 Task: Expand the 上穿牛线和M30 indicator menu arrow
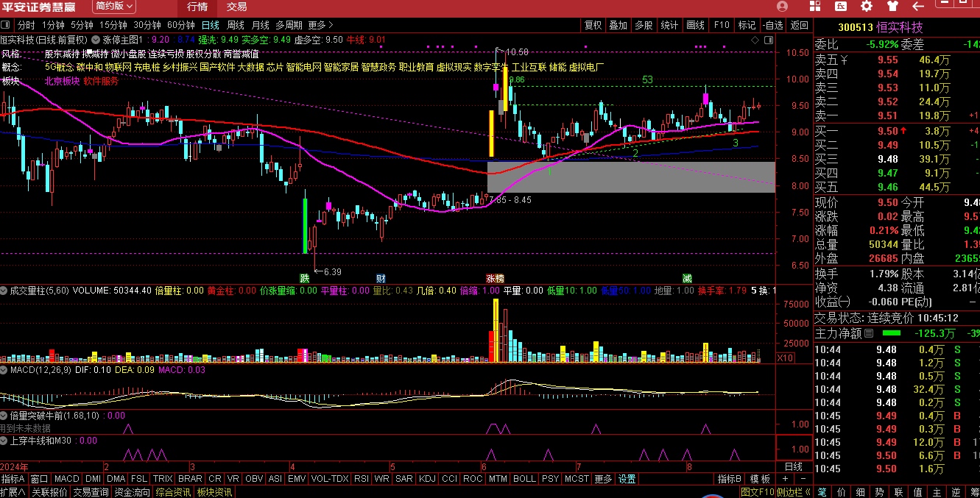pos(4,441)
